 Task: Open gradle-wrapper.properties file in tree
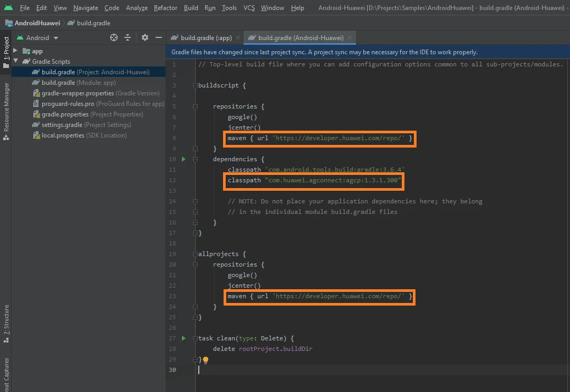tap(78, 93)
